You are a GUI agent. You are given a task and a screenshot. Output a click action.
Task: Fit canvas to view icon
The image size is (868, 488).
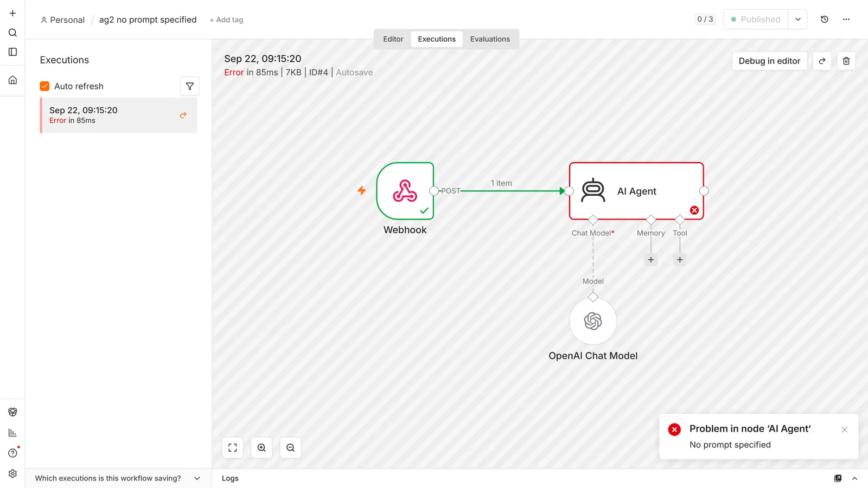(x=233, y=448)
